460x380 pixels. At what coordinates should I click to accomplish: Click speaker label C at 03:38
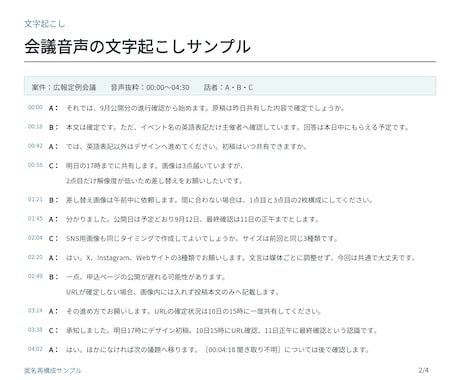tap(53, 330)
